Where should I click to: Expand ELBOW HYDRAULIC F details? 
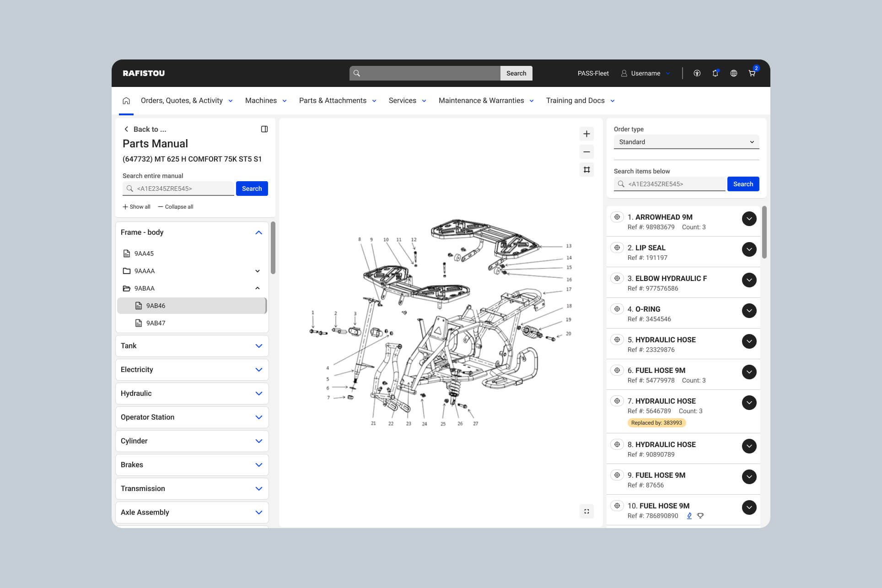[749, 280]
